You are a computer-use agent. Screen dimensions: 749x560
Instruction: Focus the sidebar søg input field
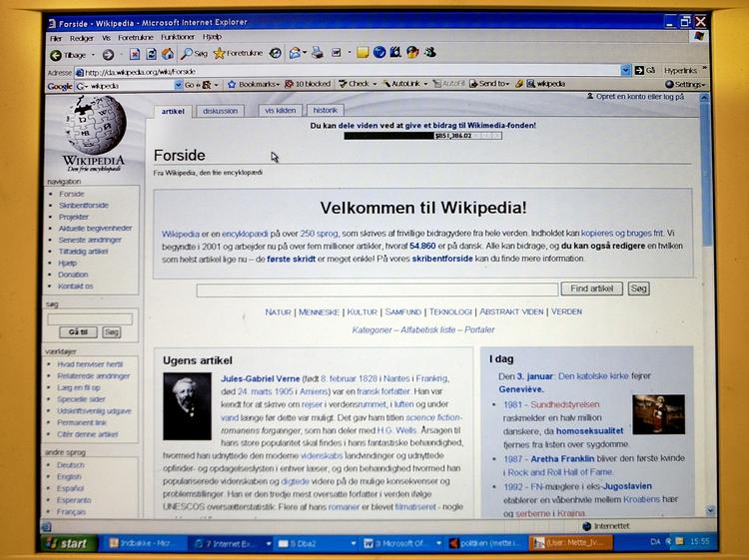point(90,318)
